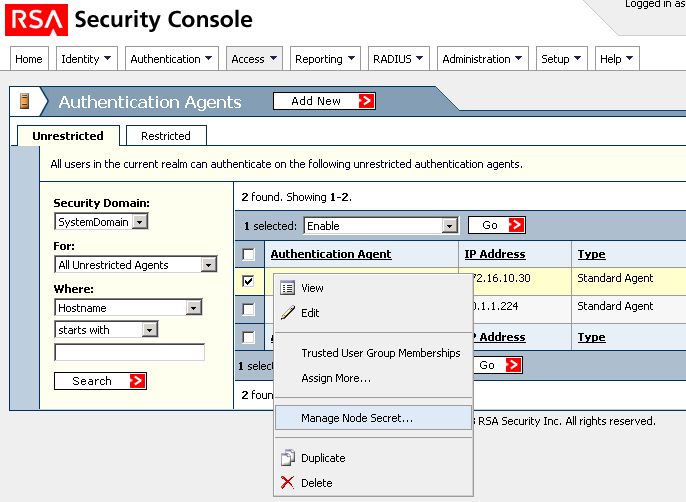Choose Delete from the context menu
Screen dimensions: 686x502
tap(373, 483)
